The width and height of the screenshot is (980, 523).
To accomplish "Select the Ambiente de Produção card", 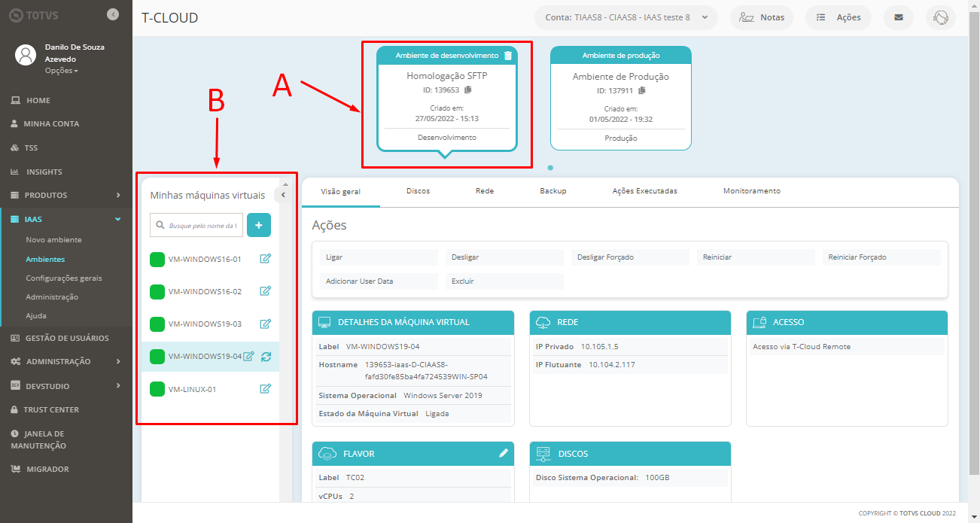I will point(621,98).
